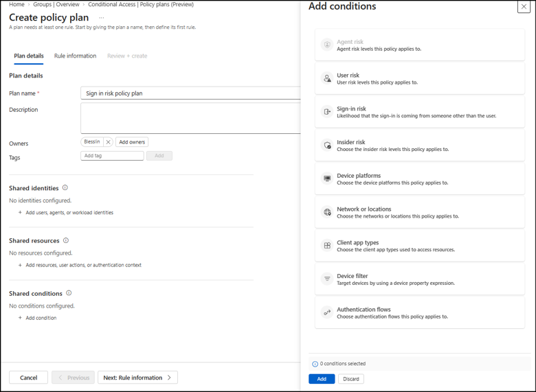The height and width of the screenshot is (392, 536).
Task: Choose the Device platforms condition title
Action: point(359,176)
